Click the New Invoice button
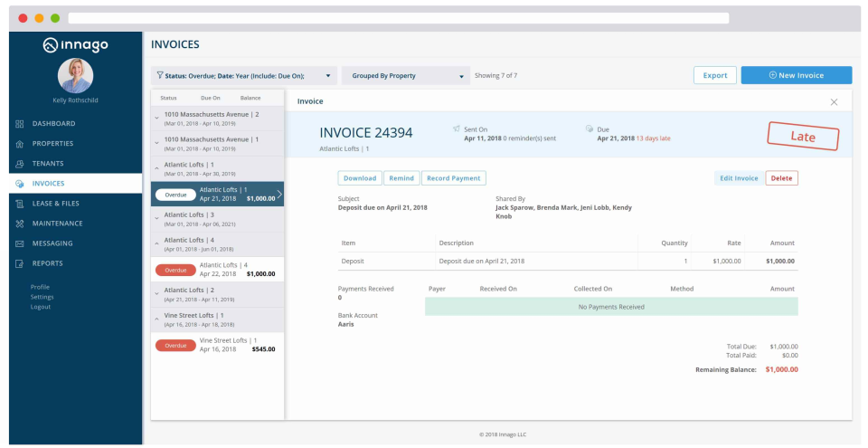The width and height of the screenshot is (868, 448). click(x=796, y=75)
